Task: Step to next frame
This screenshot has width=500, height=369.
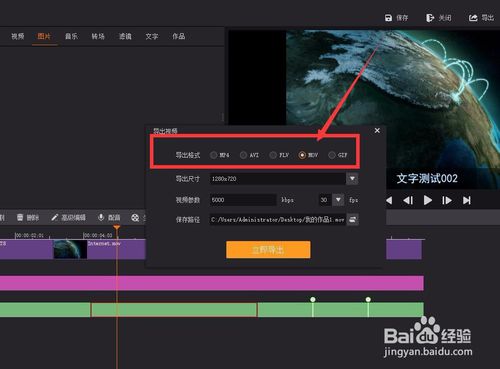Action: [447, 200]
